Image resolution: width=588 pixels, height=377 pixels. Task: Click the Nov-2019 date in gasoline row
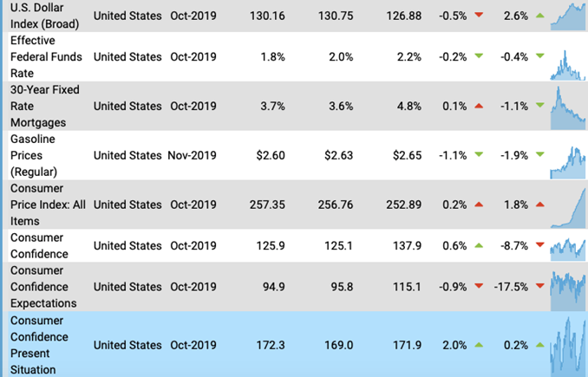[x=192, y=155]
